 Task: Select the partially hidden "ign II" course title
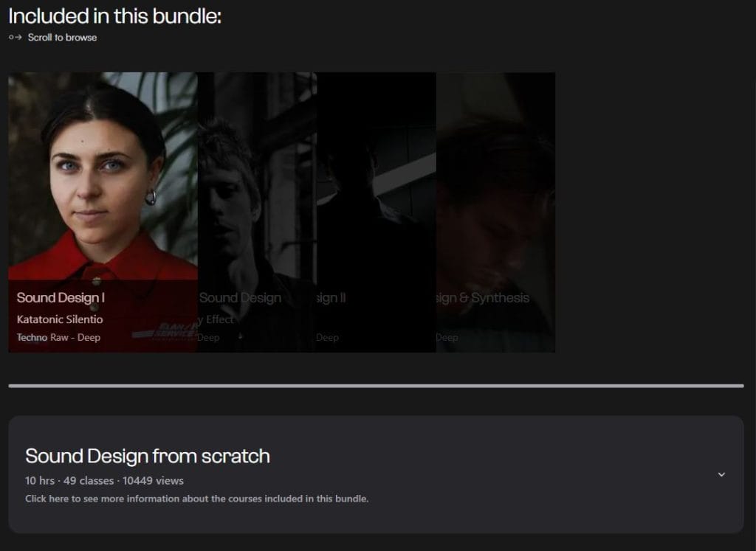click(x=331, y=298)
